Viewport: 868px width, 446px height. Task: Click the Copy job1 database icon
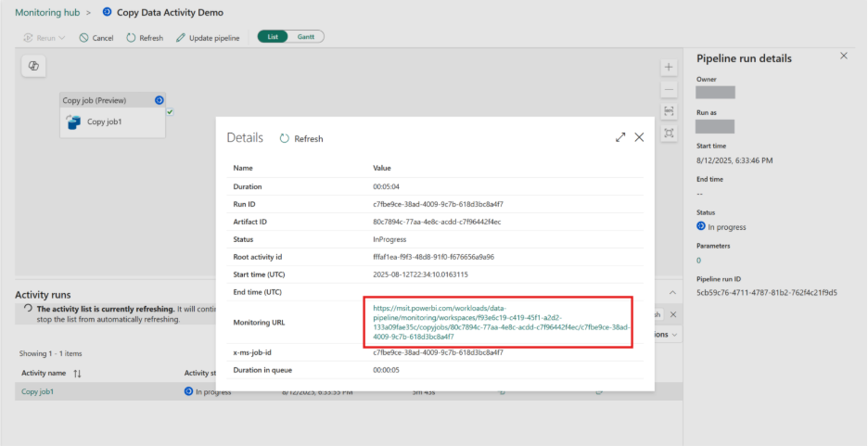click(74, 121)
